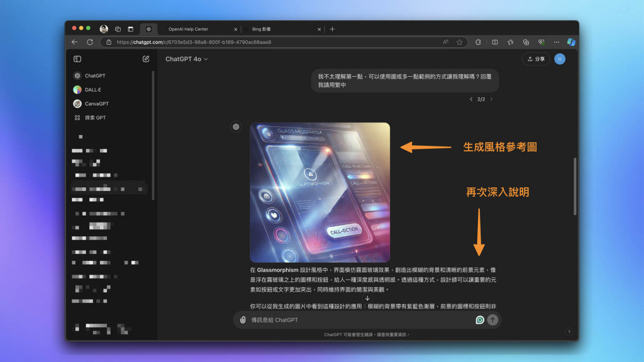Open the collections icon
Viewport: 644px width, 362px height.
point(526,42)
